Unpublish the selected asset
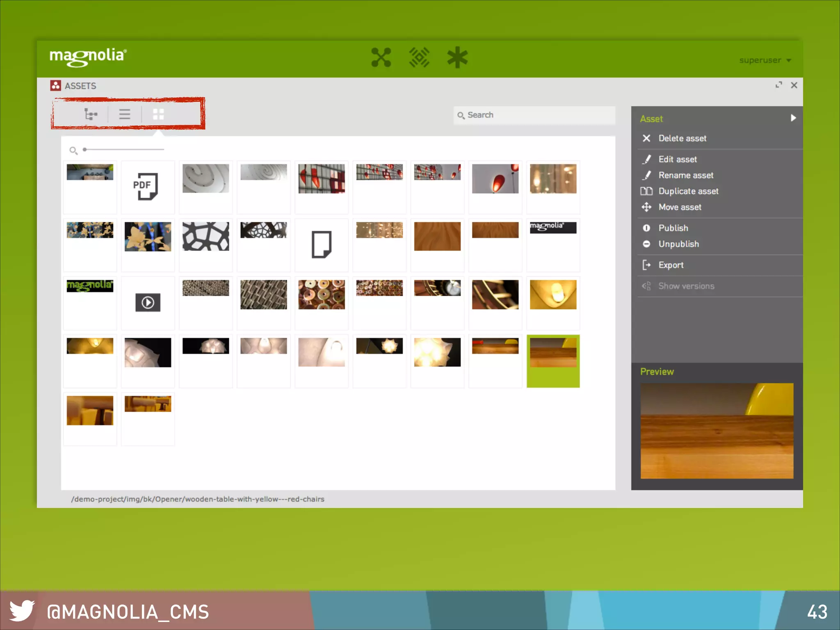The height and width of the screenshot is (630, 840). pos(678,244)
